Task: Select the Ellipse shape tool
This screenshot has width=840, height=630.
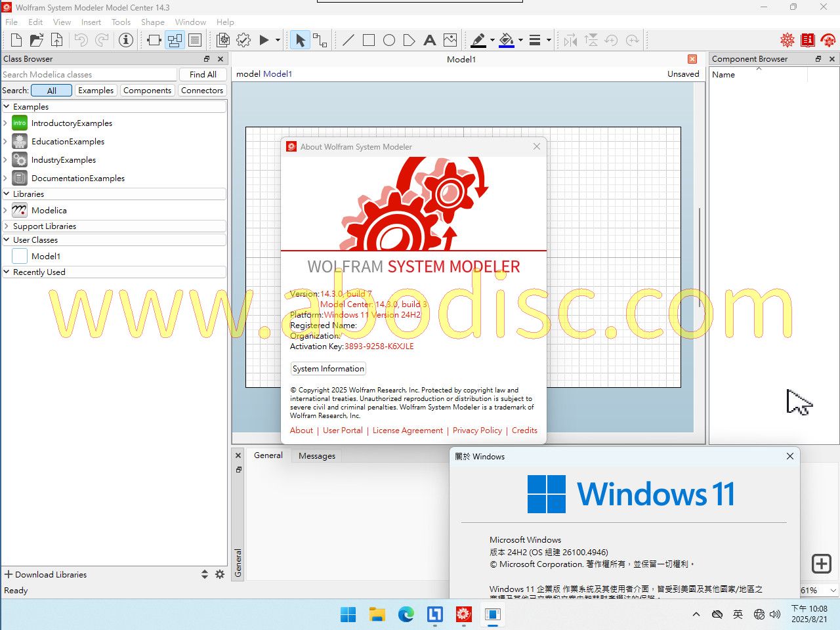Action: tap(389, 40)
